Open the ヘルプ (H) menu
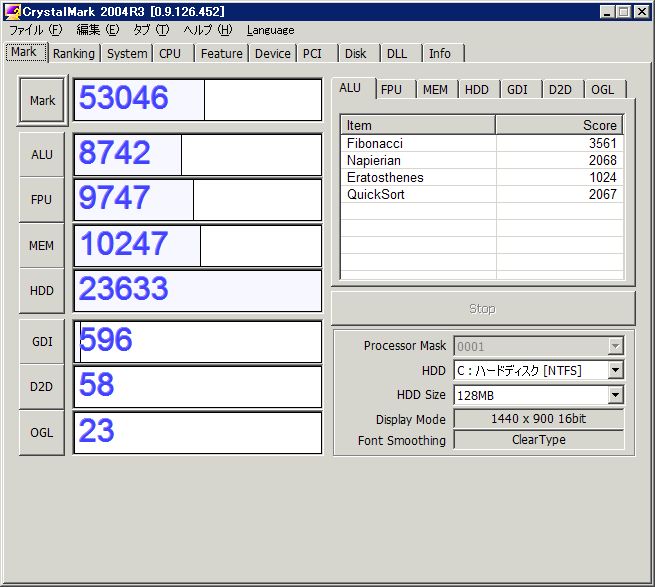This screenshot has height=587, width=655. [x=208, y=30]
